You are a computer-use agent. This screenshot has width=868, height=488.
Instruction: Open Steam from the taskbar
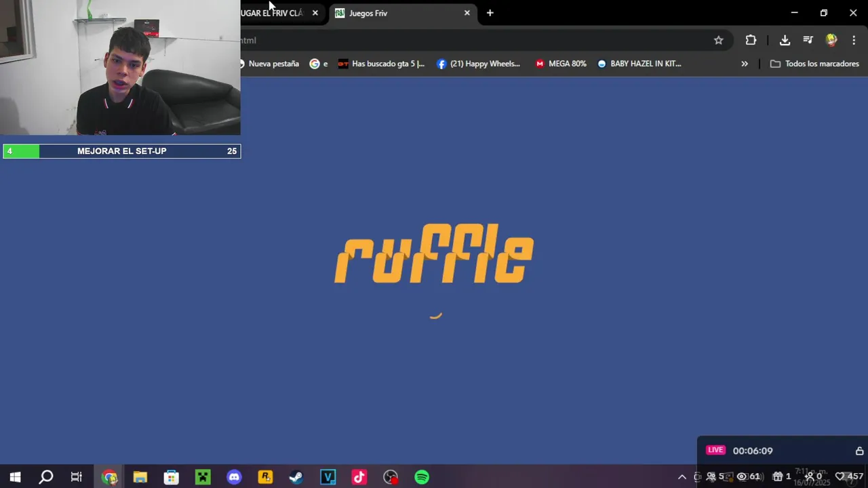tap(296, 477)
